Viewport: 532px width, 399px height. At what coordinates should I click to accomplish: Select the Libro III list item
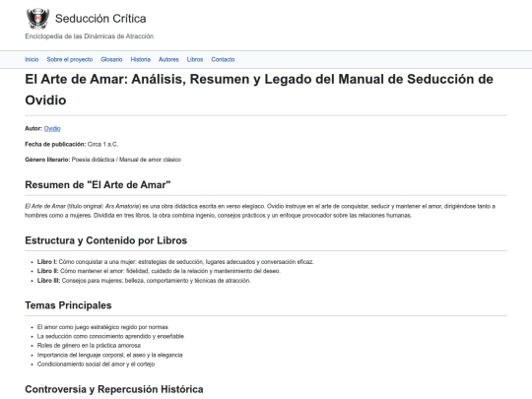pos(144,281)
